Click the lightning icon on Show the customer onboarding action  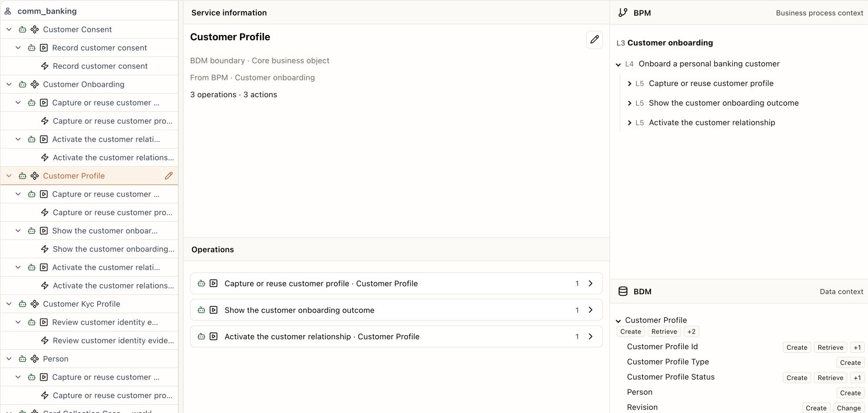point(45,249)
